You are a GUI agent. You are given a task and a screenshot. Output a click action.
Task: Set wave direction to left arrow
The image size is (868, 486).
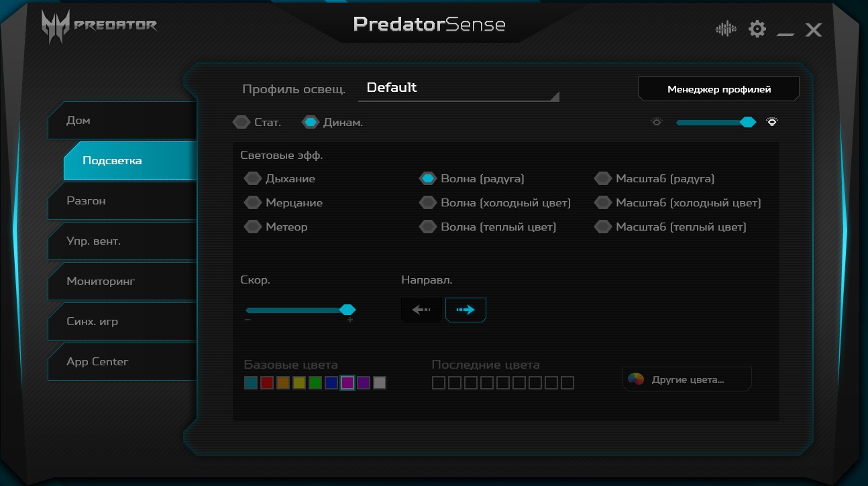coord(421,310)
